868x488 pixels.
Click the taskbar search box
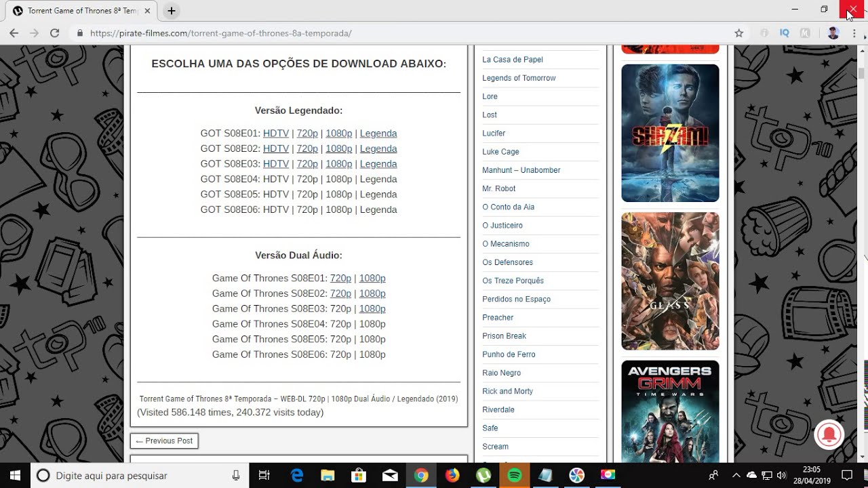point(140,475)
